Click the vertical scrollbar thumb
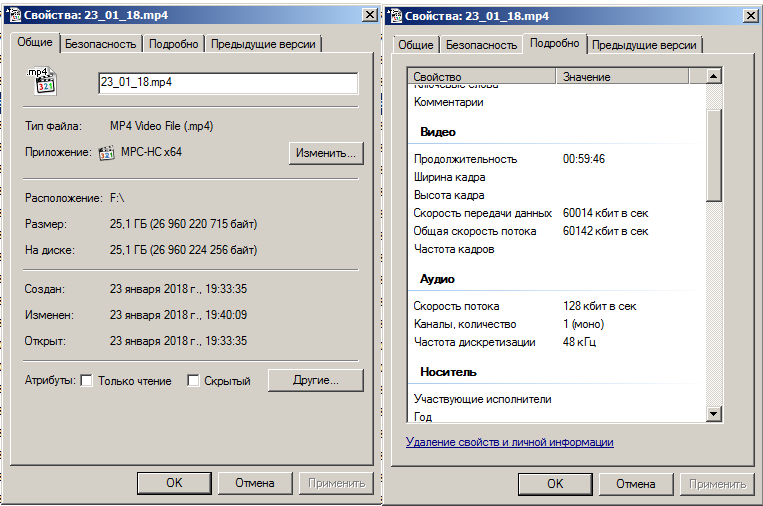Viewport: 763px width, 506px height. 714,155
